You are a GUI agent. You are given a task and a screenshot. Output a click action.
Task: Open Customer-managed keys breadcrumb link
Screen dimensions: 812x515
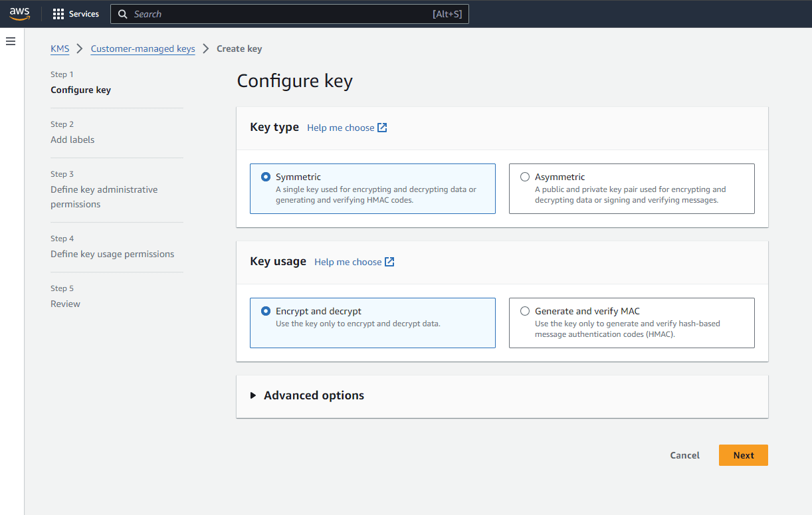[143, 49]
